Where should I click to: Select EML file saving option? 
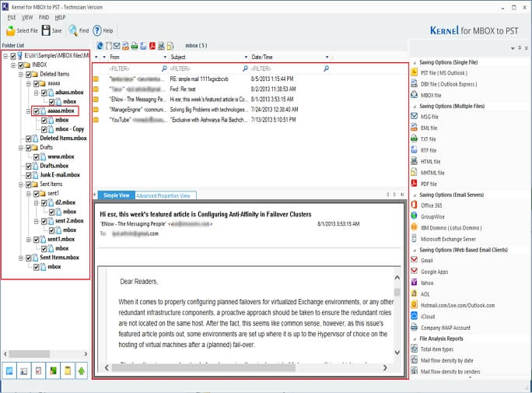click(429, 128)
